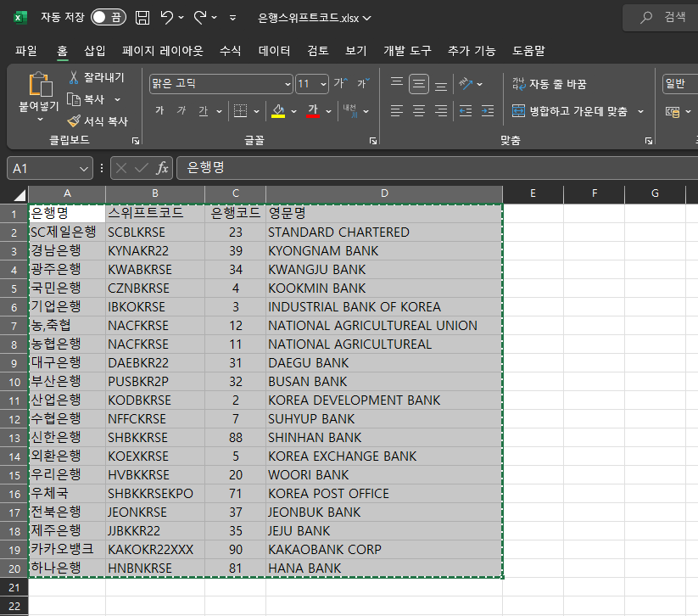The height and width of the screenshot is (616, 698).
Task: Select column D header
Action: [384, 193]
